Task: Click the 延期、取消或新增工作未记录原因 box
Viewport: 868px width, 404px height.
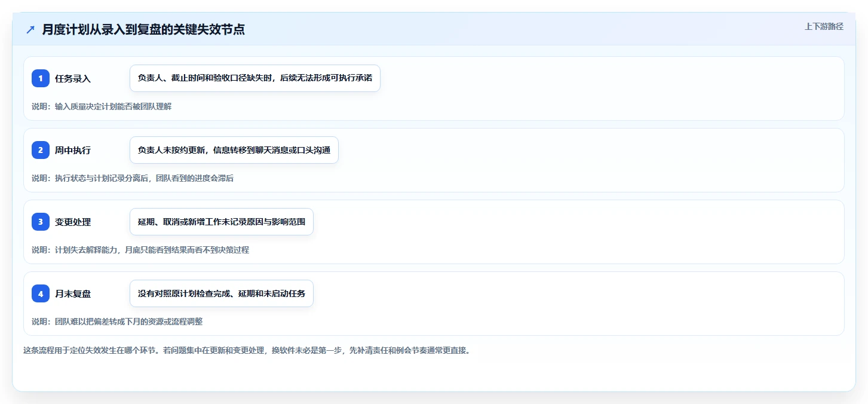Action: click(x=222, y=222)
